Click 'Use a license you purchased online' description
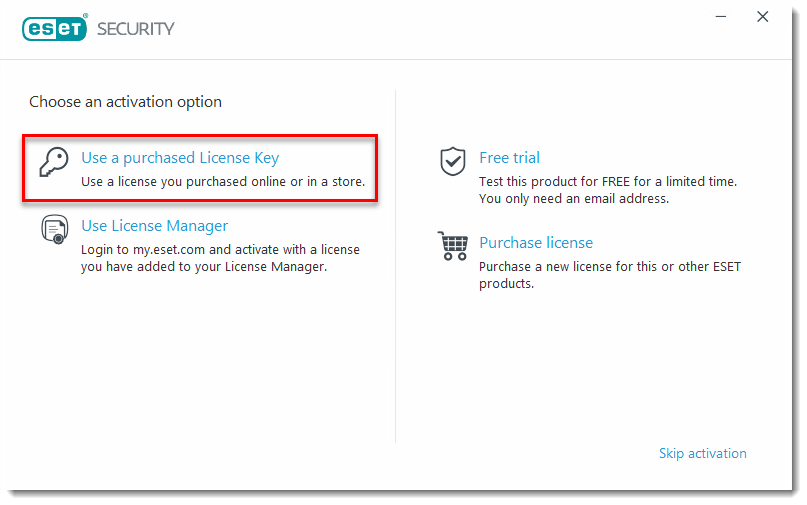807x505 pixels. (223, 182)
